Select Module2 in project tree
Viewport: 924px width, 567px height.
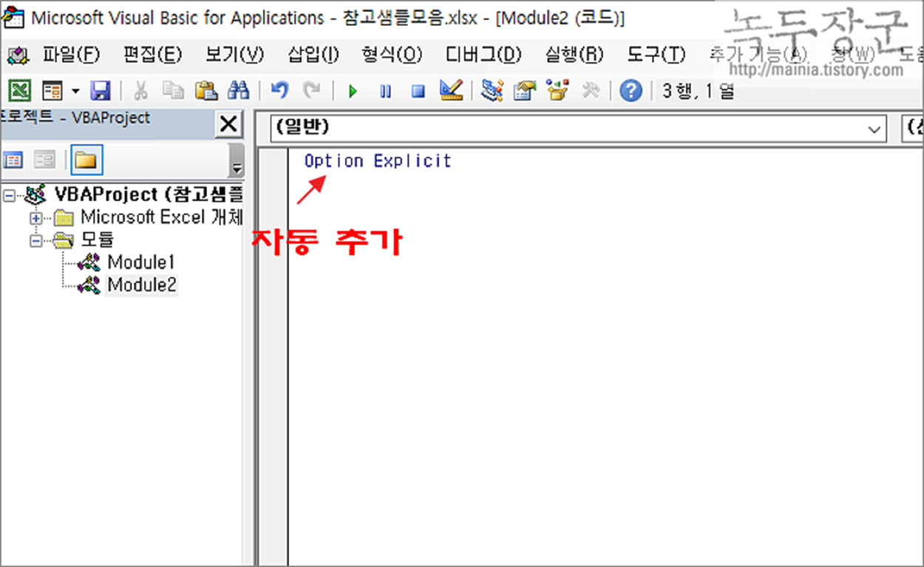(142, 285)
